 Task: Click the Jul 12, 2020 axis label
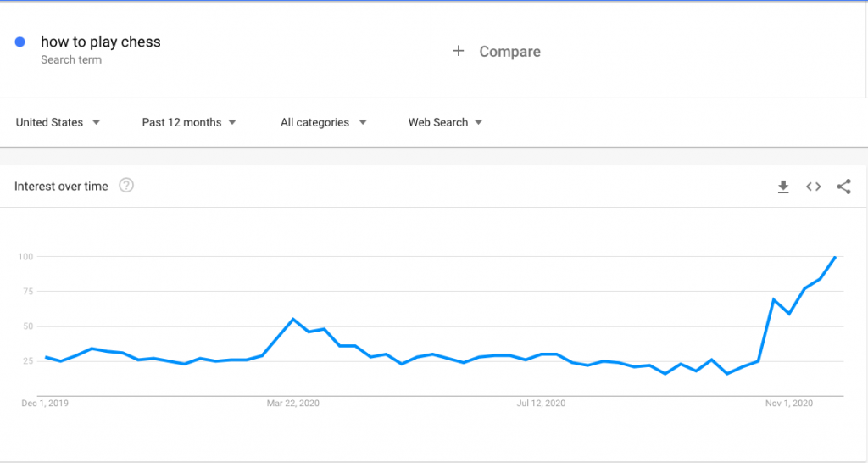click(541, 403)
